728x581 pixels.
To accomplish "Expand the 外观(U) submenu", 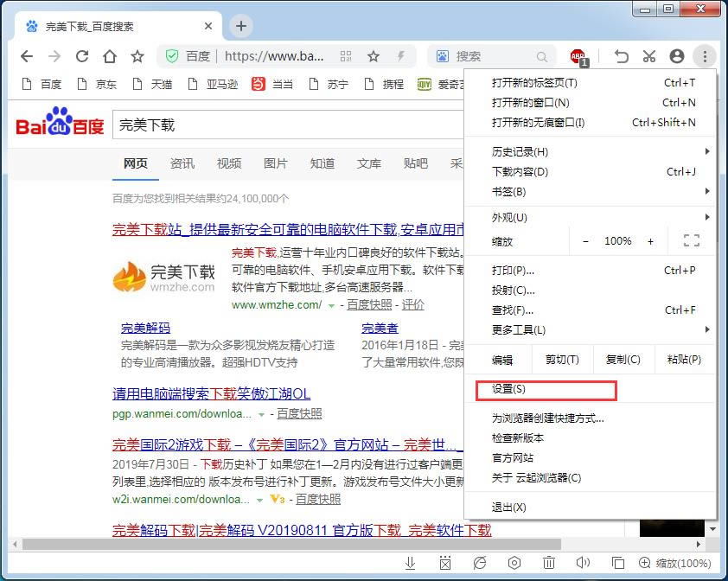I will pos(590,217).
